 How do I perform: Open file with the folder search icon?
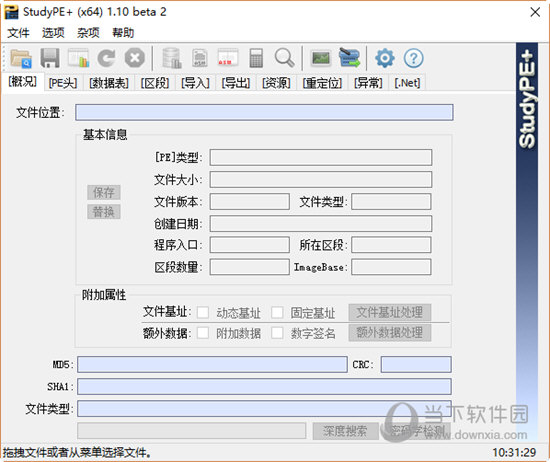[x=21, y=58]
